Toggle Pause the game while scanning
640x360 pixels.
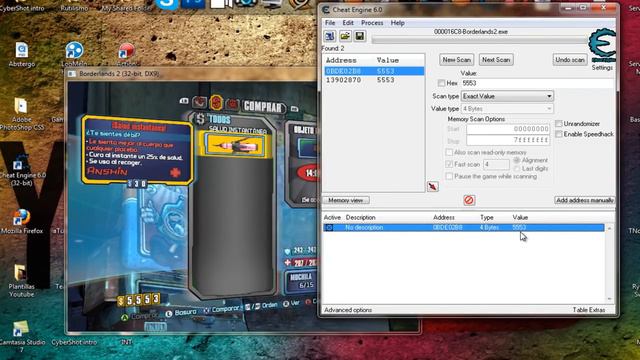(x=449, y=176)
